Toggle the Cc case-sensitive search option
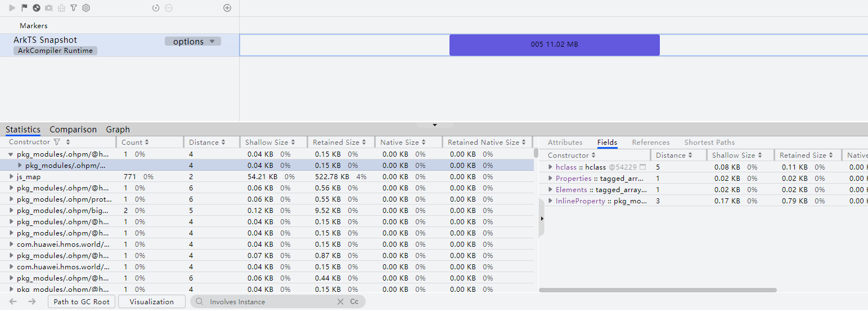 pos(354,302)
